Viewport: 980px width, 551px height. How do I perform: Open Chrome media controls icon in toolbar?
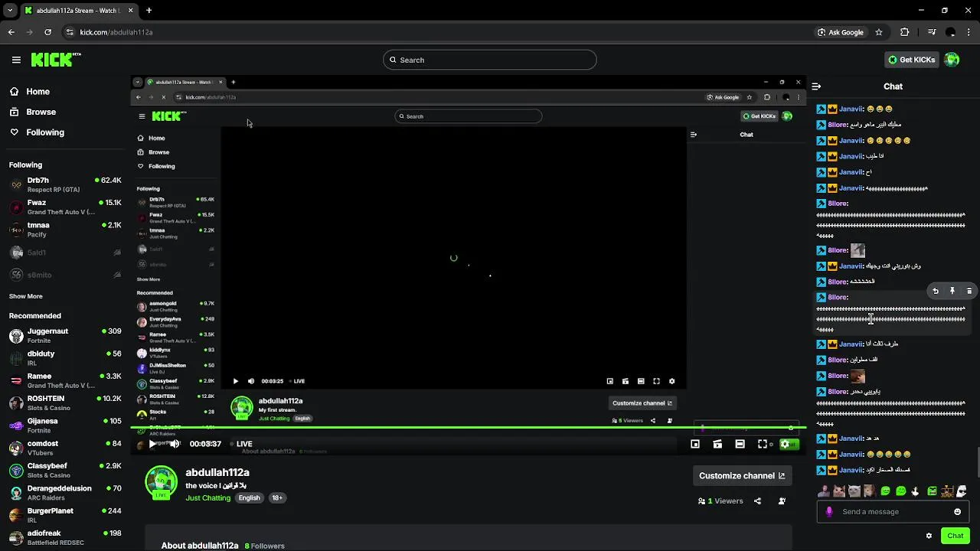tap(932, 32)
